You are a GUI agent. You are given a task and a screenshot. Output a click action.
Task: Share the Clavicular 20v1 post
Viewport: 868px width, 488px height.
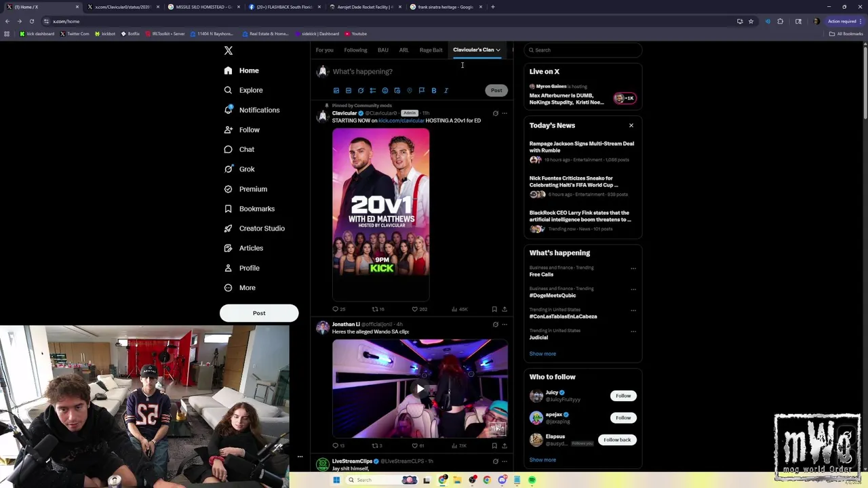[x=505, y=309]
